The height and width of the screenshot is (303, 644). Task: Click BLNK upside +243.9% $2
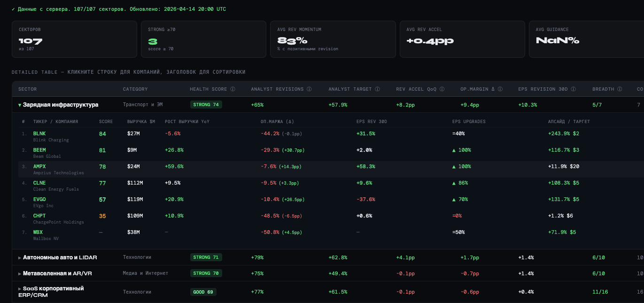point(564,133)
